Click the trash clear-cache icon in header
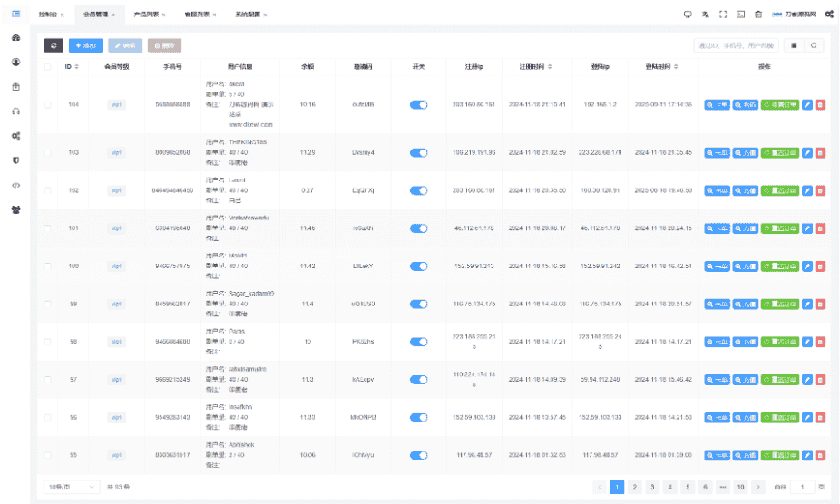The width and height of the screenshot is (840, 504). [x=758, y=15]
